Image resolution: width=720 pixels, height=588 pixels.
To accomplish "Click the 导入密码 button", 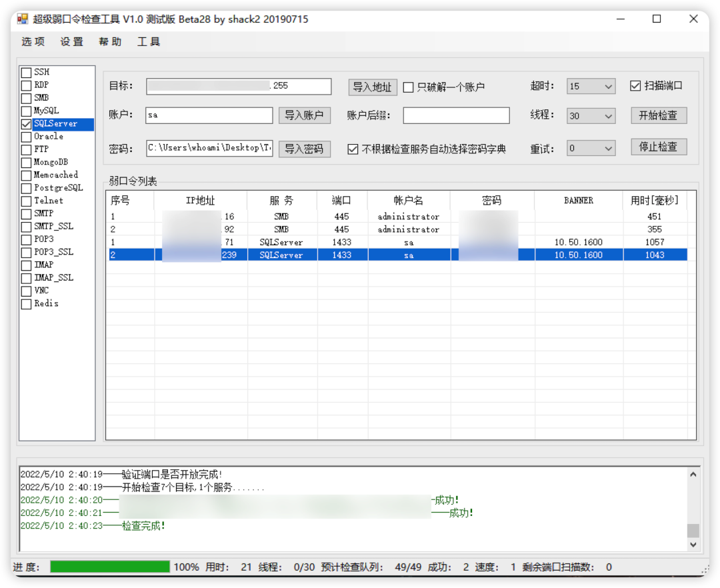I will point(305,149).
